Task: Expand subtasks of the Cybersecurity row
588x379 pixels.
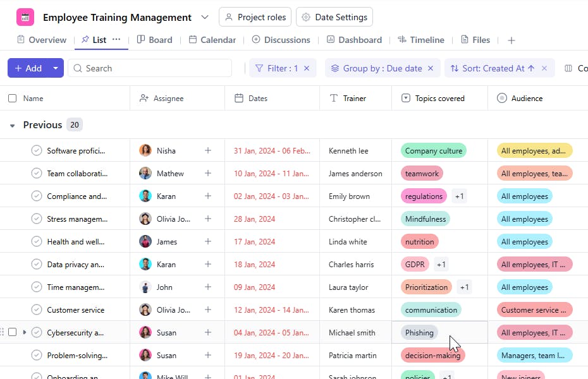Action: pyautogui.click(x=25, y=332)
